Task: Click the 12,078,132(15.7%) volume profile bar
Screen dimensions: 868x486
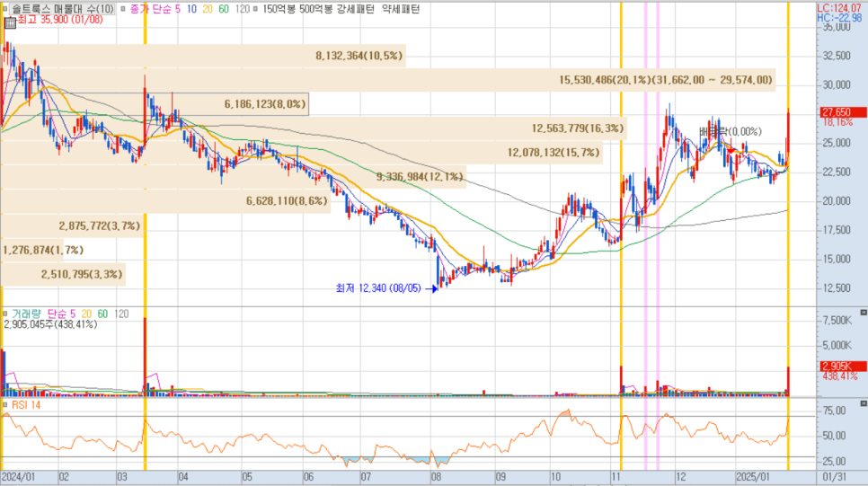Action: (302, 152)
